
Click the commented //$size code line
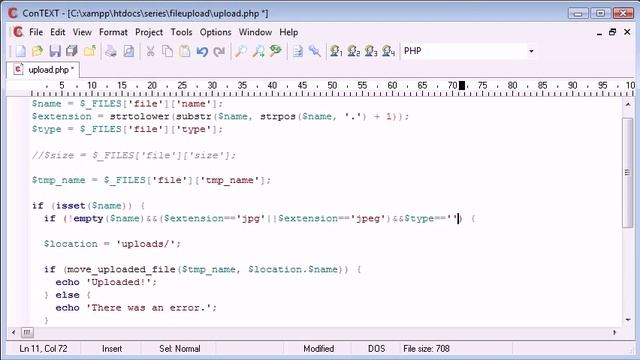(134, 155)
